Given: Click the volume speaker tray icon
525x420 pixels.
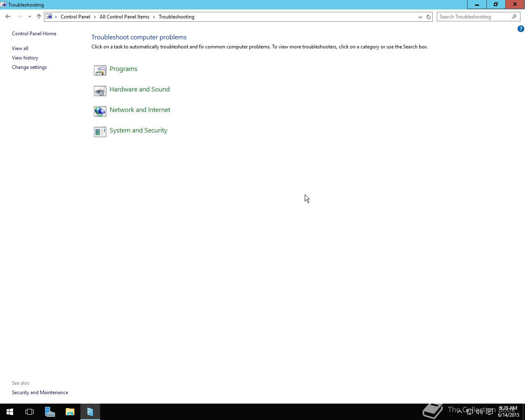Looking at the screenshot, I should (x=479, y=412).
